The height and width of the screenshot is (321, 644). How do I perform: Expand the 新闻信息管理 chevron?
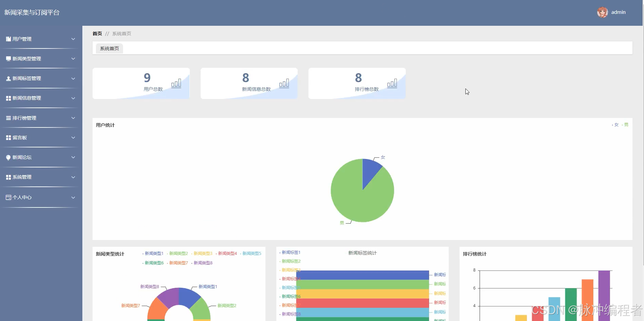point(73,98)
